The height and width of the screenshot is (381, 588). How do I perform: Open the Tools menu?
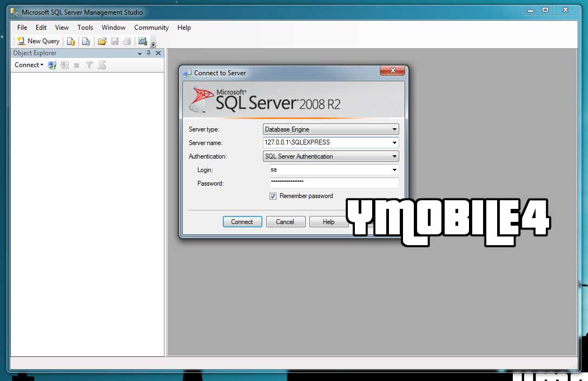[x=85, y=28]
